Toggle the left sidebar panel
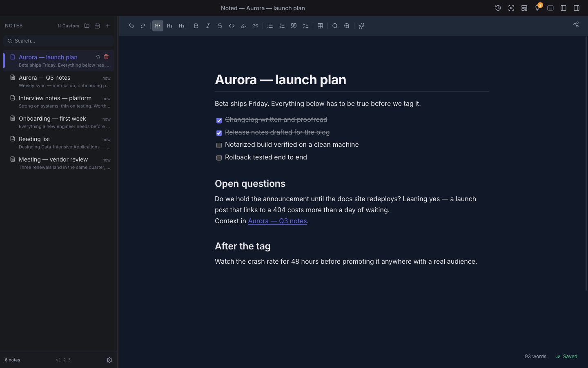The width and height of the screenshot is (588, 368). pyautogui.click(x=563, y=8)
